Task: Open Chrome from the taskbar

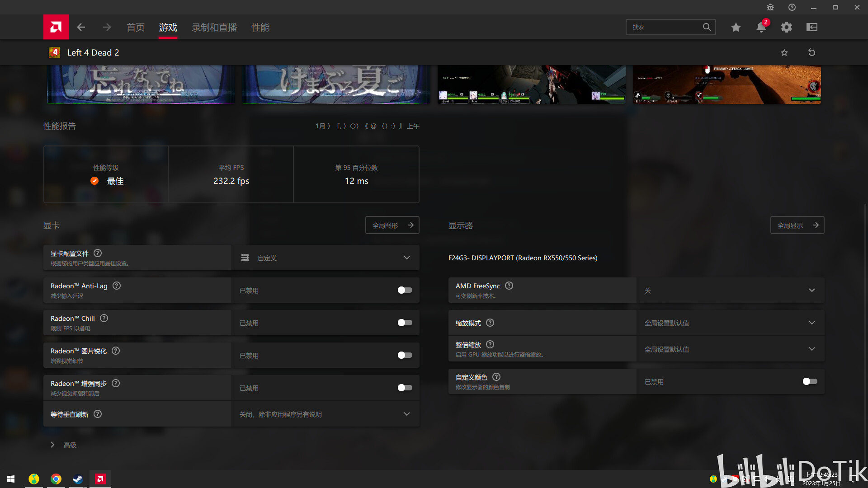Action: pos(56,479)
